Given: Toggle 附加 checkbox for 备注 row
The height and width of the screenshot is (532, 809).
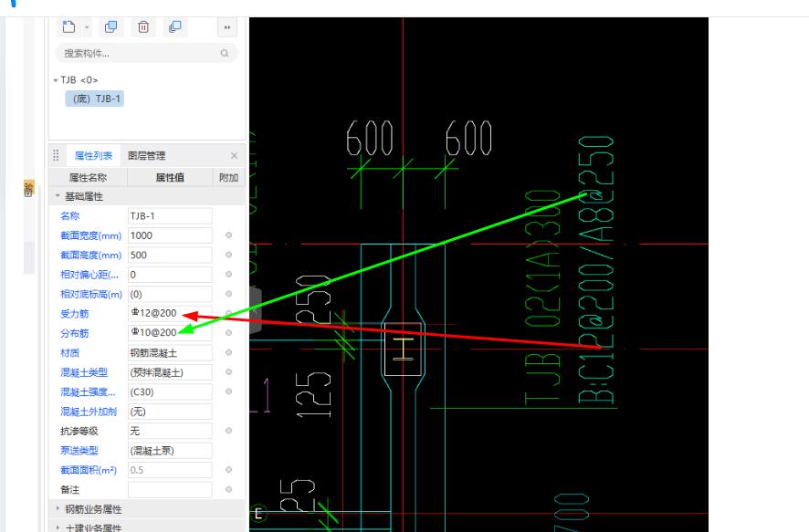Looking at the screenshot, I should tap(228, 489).
